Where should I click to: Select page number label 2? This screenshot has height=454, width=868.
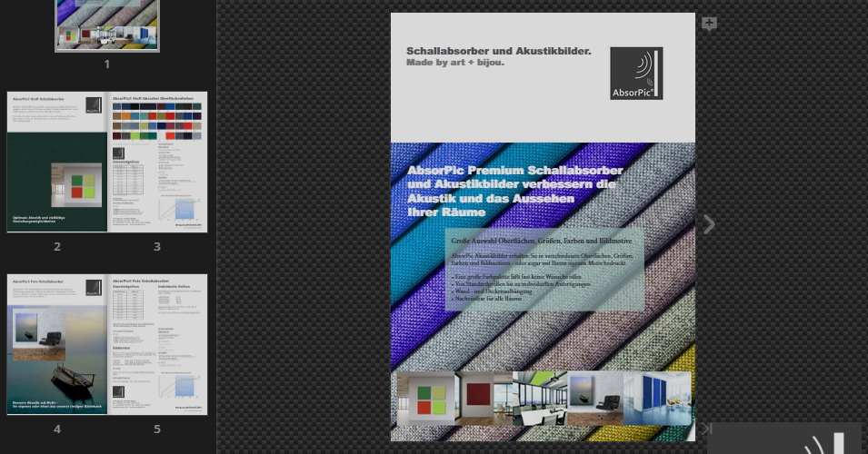tap(57, 247)
